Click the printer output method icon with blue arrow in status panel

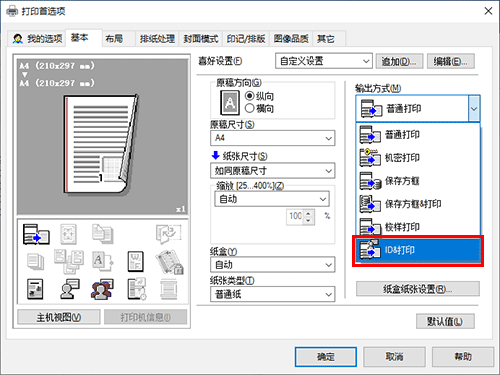(x=36, y=234)
